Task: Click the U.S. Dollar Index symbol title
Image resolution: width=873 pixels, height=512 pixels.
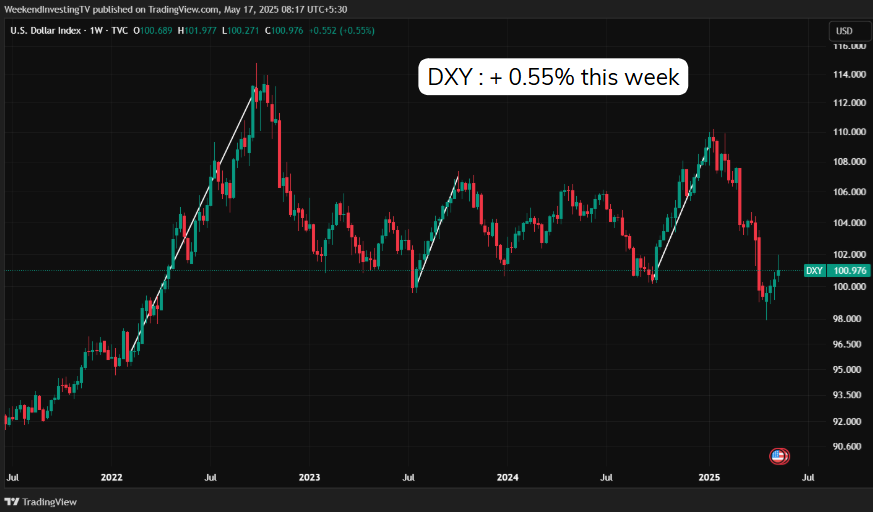Action: point(46,31)
